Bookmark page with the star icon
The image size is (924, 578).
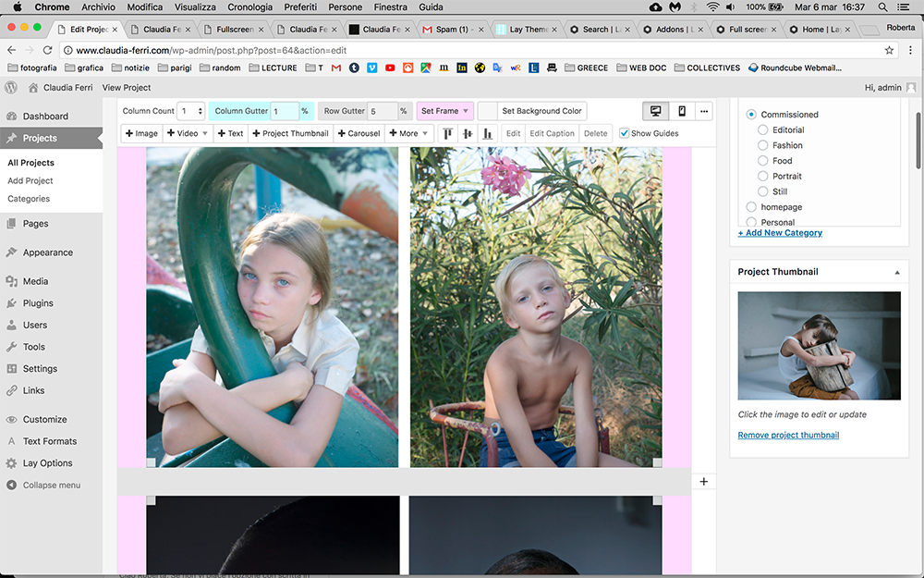(889, 50)
